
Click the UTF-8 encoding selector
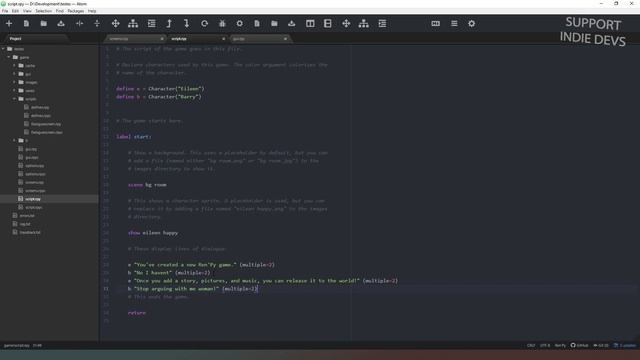[545, 345]
